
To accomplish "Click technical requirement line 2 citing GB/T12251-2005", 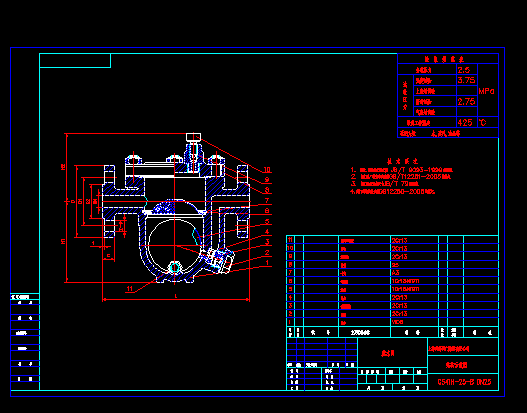I will [x=401, y=177].
